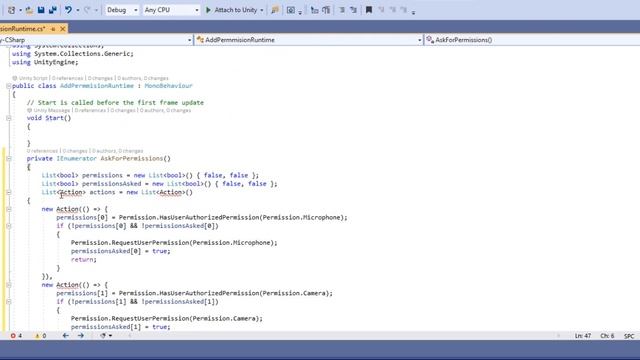Viewport: 640px width, 360px height.
Task: Click the code cleanup dropdown arrow in status bar
Action: (x=110, y=336)
